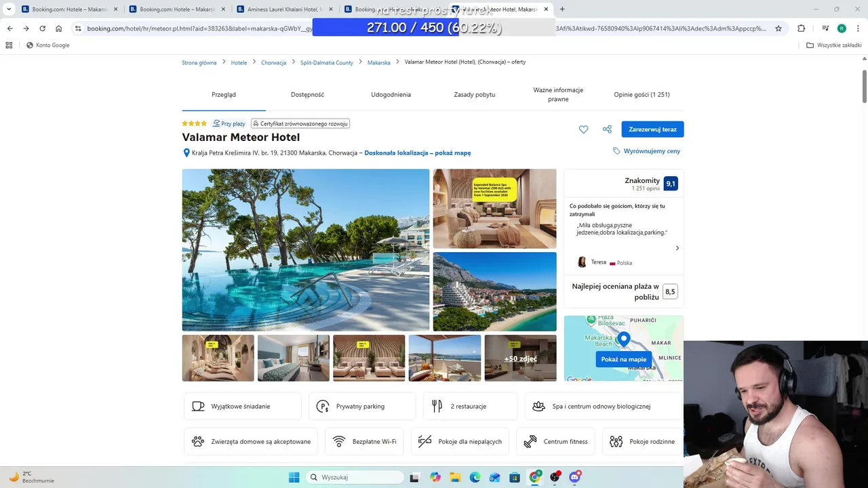Open the Wyrównujemy ceny link
The image size is (868, 488).
click(652, 151)
